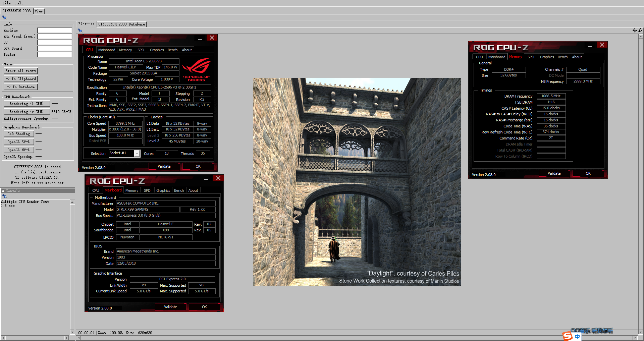Open Bench tab in the Mainboard CPU-Z window
This screenshot has height=341, width=644.
click(x=179, y=190)
